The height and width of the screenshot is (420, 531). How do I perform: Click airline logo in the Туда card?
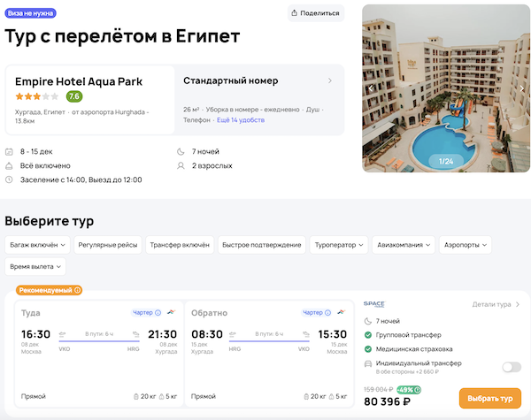(x=170, y=312)
